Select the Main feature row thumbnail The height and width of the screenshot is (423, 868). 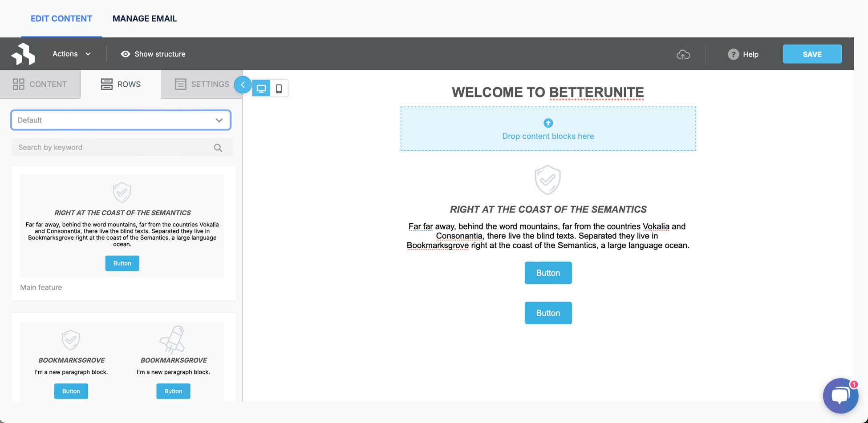(122, 226)
